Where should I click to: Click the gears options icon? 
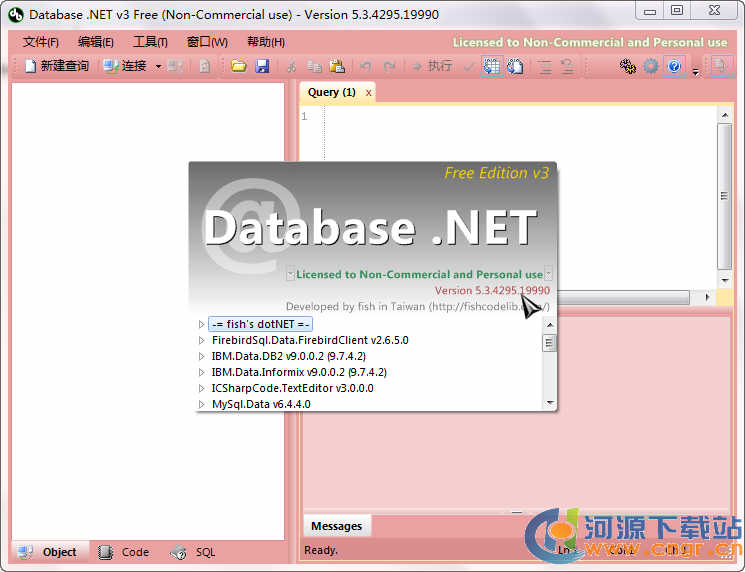pyautogui.click(x=628, y=66)
